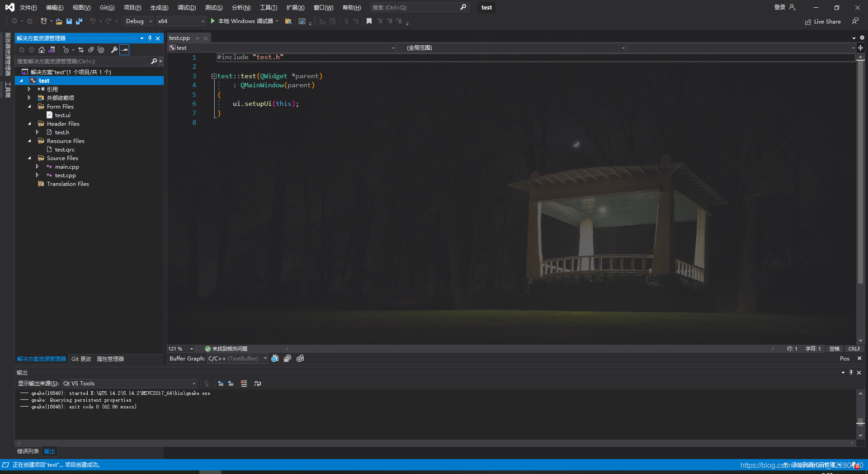Collapse the Form Files folder
868x474 pixels.
30,107
